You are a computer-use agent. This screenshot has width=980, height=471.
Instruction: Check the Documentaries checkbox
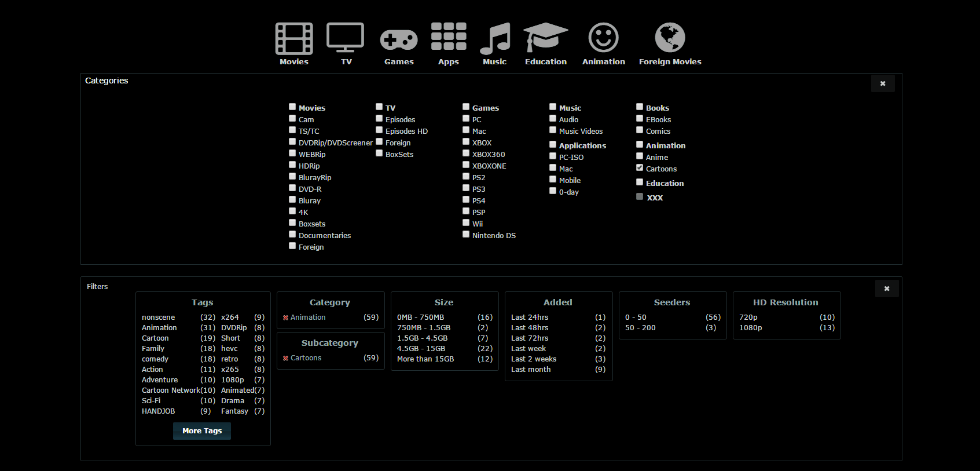click(x=292, y=234)
